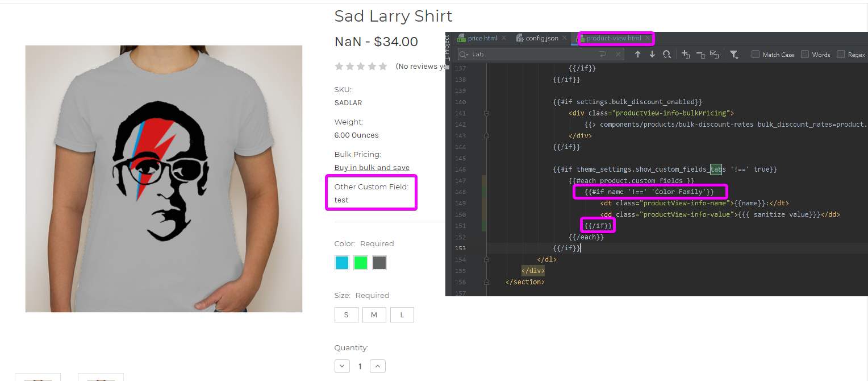Click the main Sad Larry shirt image
Viewport: 868px width, 381px height.
coord(164,179)
